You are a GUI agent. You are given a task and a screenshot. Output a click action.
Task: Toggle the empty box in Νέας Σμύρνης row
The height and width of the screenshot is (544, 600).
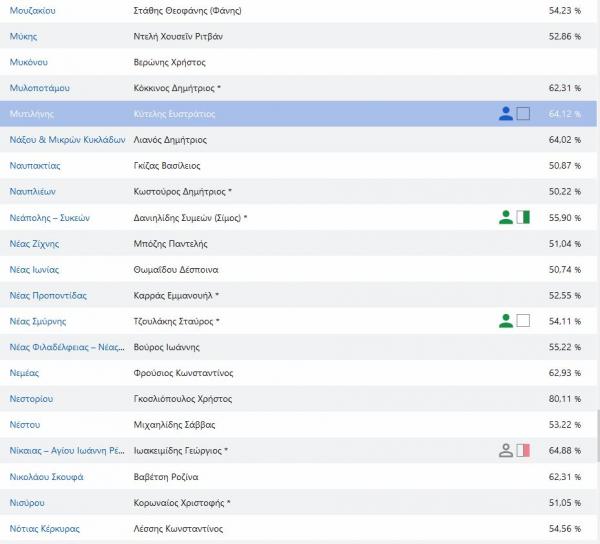click(x=523, y=321)
